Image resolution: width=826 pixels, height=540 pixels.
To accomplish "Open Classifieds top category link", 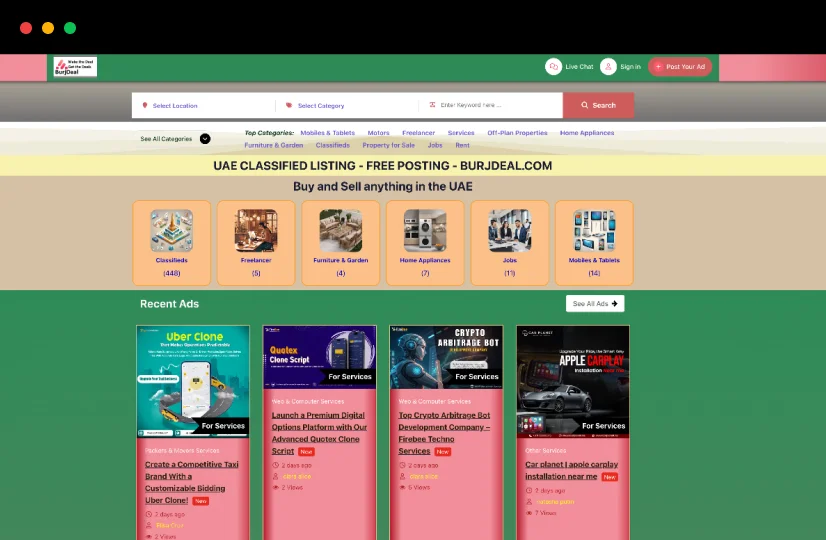I will click(x=332, y=145).
